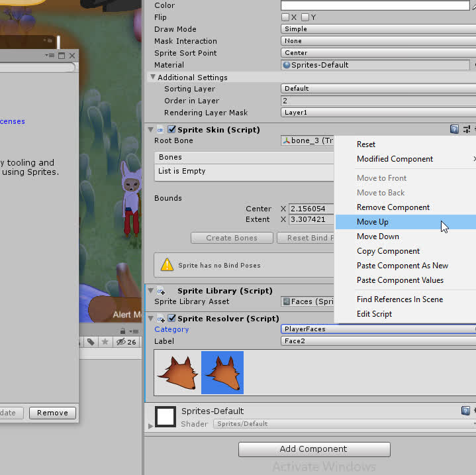476x475 pixels.
Task: Collapse the Additional Settings foldout
Action: pos(153,77)
